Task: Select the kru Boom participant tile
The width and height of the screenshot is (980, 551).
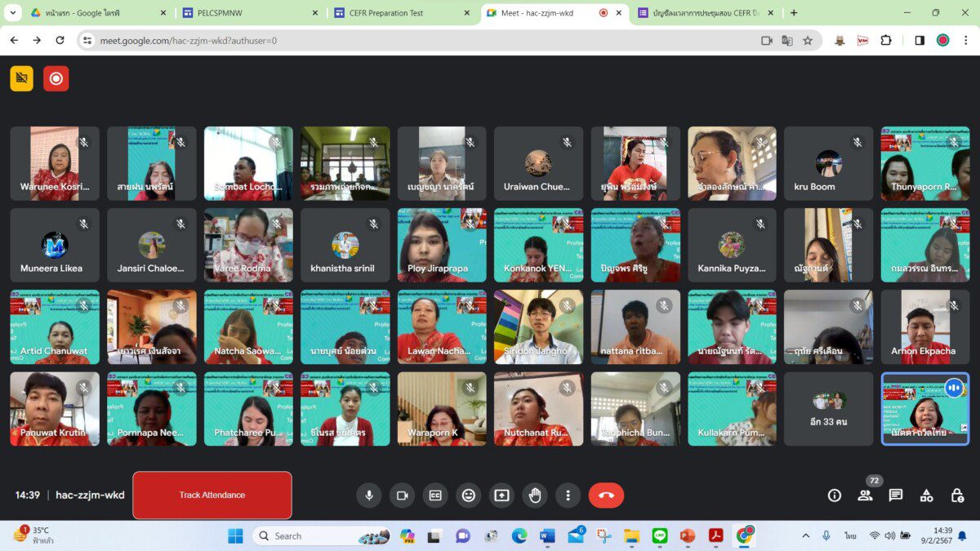Action: point(829,163)
